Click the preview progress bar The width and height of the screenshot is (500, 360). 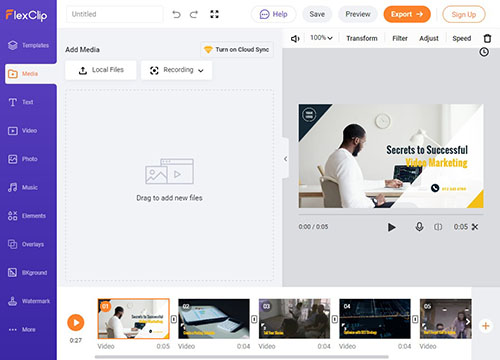pyautogui.click(x=391, y=215)
